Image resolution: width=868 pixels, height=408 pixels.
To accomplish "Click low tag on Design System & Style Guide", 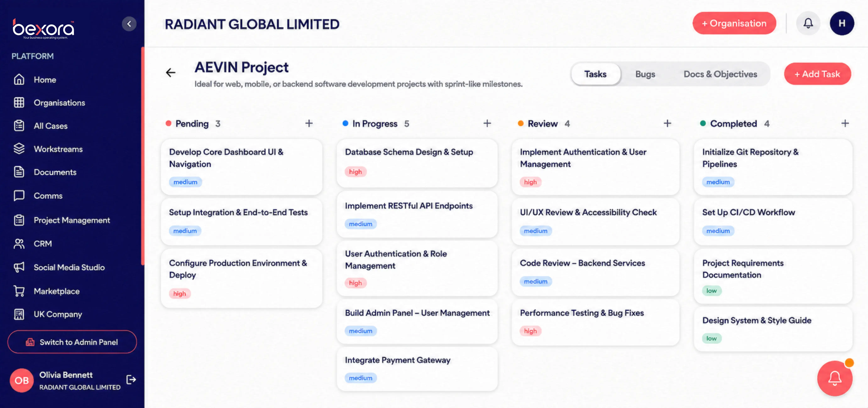I will pos(711,338).
